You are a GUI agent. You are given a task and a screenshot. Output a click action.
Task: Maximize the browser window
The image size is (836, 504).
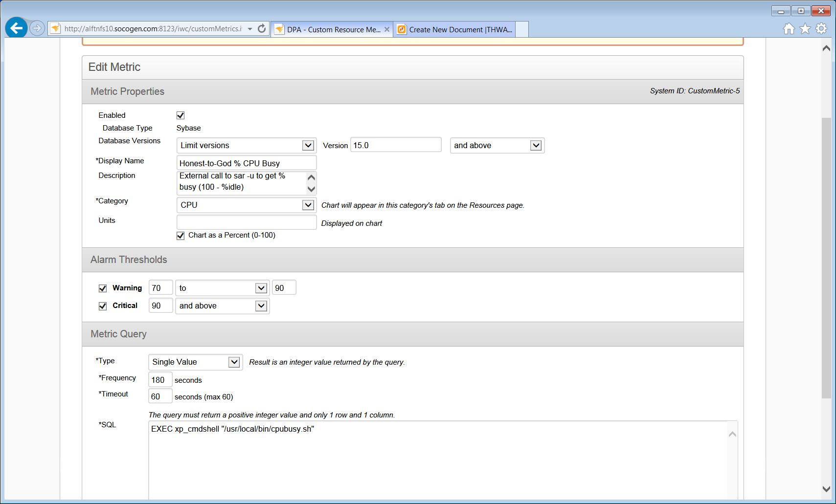pos(801,11)
